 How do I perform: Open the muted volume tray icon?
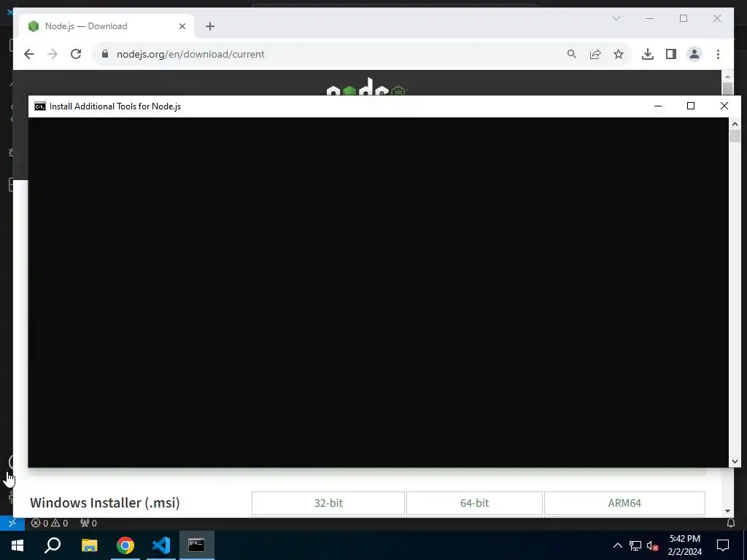(x=652, y=545)
